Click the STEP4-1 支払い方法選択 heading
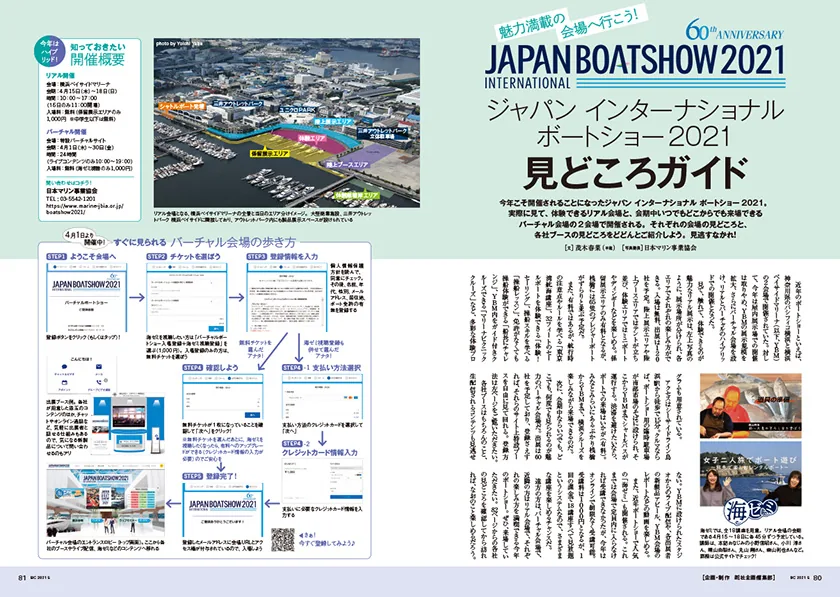Viewport: 840px width, 597px height. click(x=321, y=368)
